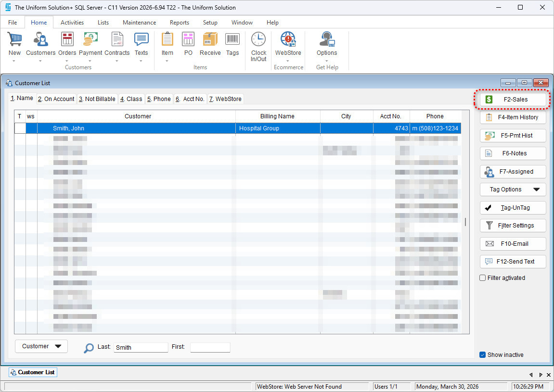554x392 pixels.
Task: Open the WebStore ribbon icon
Action: 288,40
